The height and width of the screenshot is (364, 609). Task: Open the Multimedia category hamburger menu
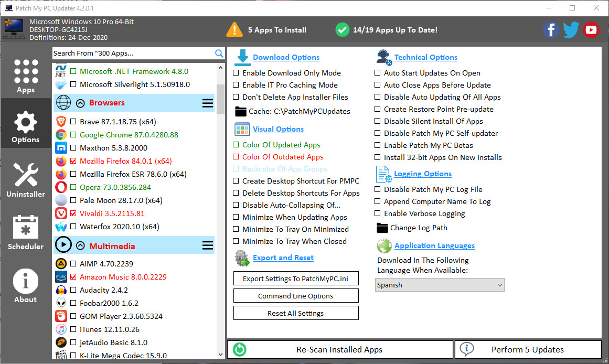(x=208, y=246)
